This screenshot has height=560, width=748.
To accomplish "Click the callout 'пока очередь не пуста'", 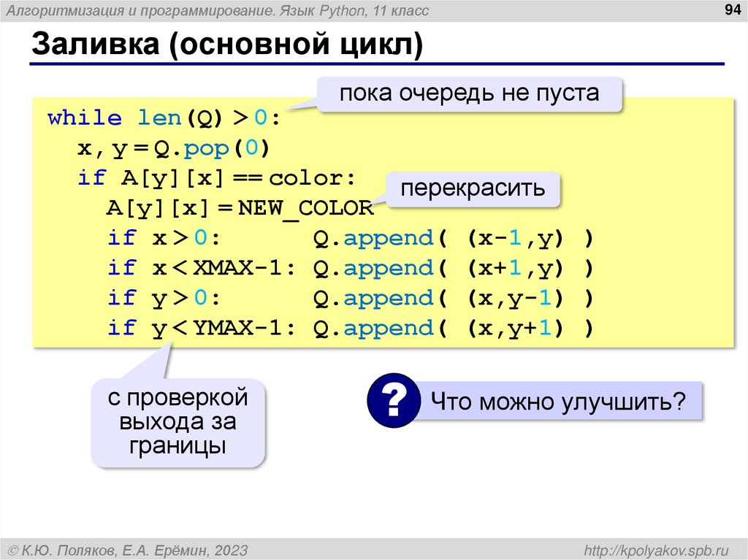I will point(470,94).
